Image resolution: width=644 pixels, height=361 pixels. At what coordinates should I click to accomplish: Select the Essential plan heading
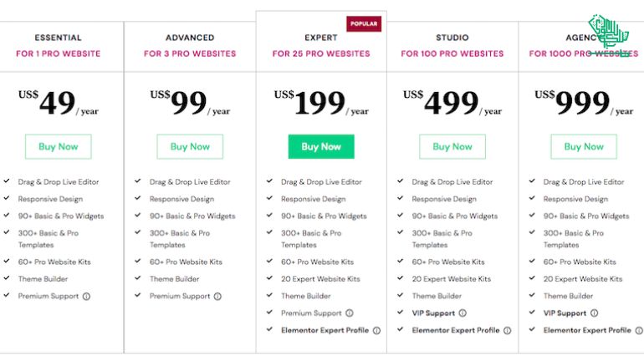pos(58,38)
